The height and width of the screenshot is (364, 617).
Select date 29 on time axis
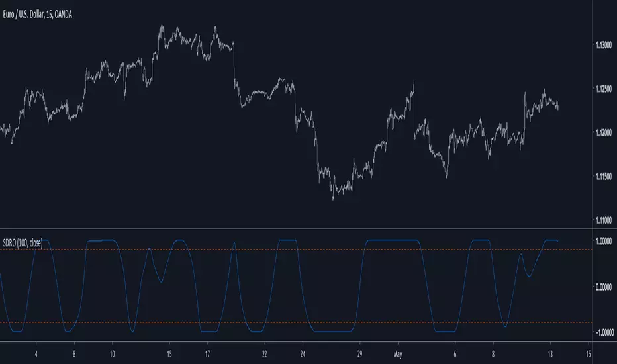[359, 354]
